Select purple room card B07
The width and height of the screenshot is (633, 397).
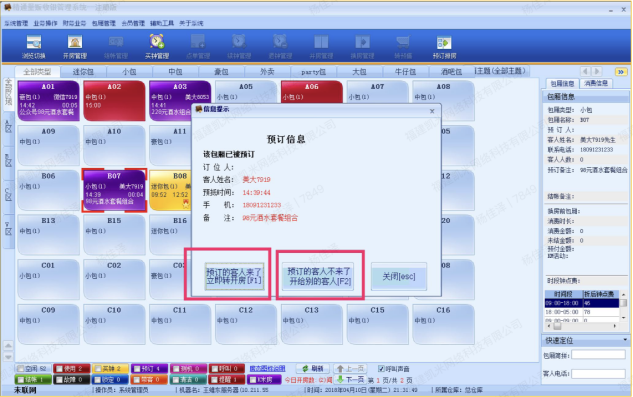pos(114,190)
